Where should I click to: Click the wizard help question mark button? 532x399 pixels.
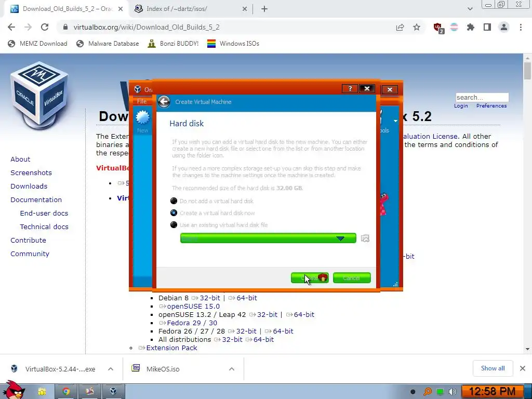tap(350, 89)
